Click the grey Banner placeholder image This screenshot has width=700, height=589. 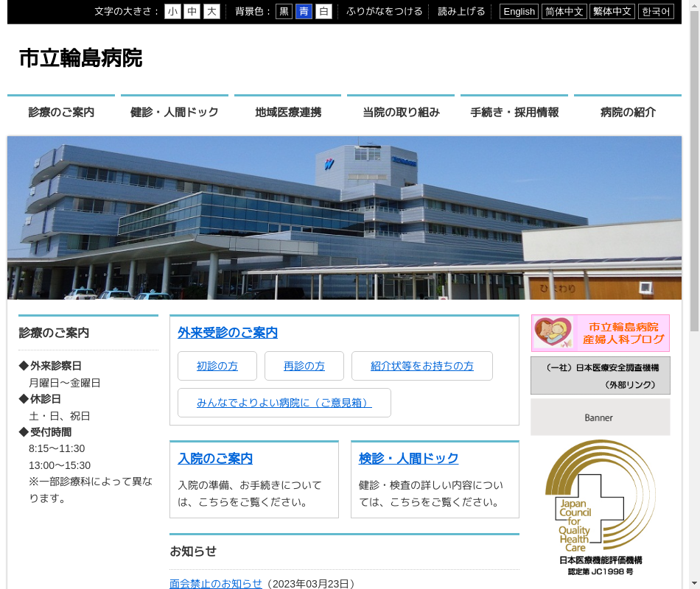click(600, 417)
